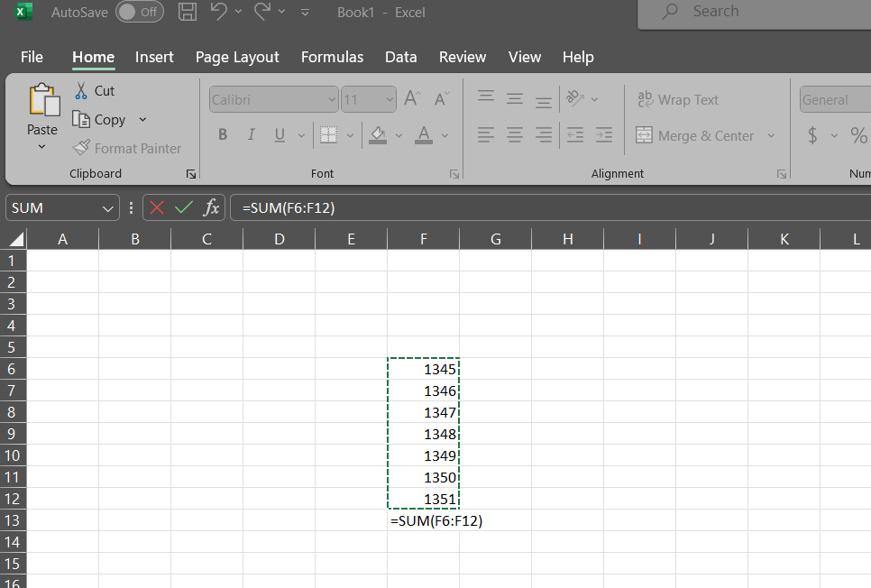Click the Orientation text-angle icon
This screenshot has width=871, height=588.
pos(575,98)
